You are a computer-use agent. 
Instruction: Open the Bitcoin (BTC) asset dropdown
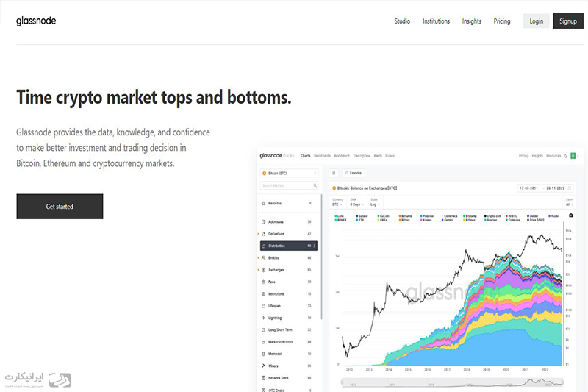(x=289, y=174)
